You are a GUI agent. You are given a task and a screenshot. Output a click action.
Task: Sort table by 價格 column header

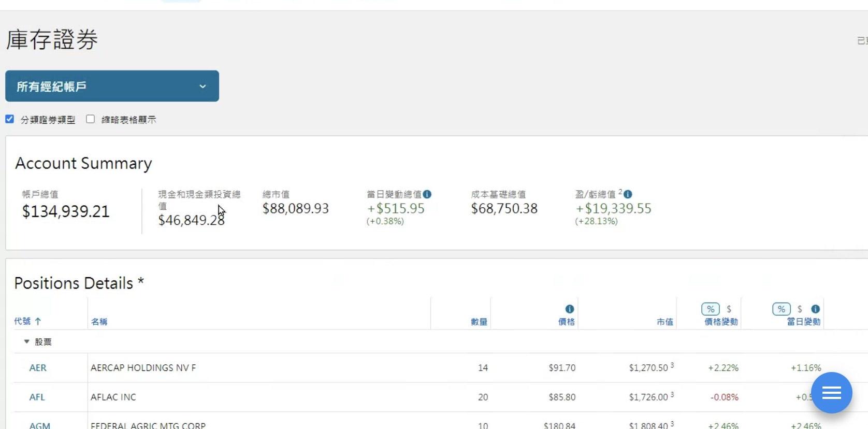(567, 322)
